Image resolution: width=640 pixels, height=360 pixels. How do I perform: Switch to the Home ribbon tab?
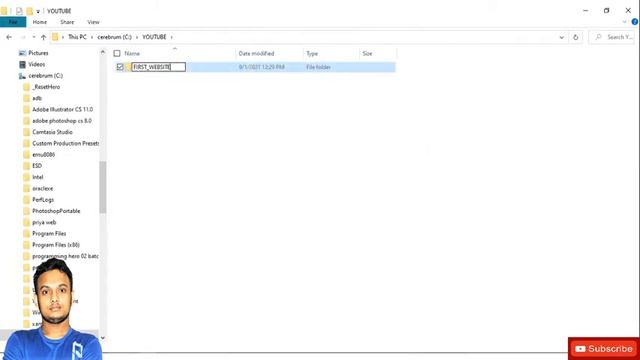[x=40, y=22]
